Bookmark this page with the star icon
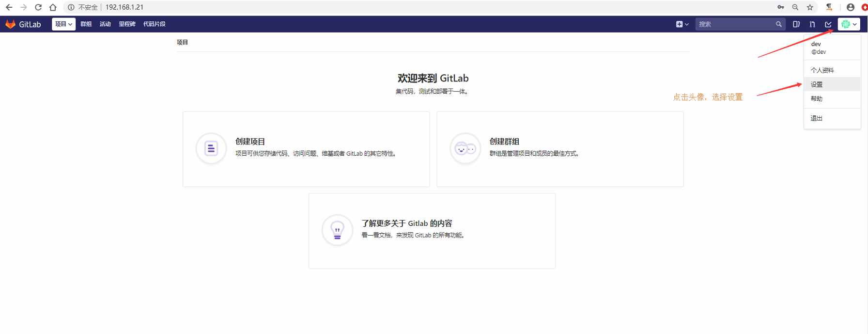Viewport: 868px width, 334px height. tap(810, 7)
